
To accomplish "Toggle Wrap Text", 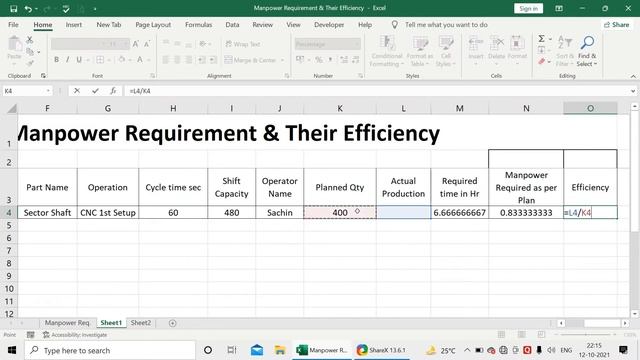I will point(242,44).
